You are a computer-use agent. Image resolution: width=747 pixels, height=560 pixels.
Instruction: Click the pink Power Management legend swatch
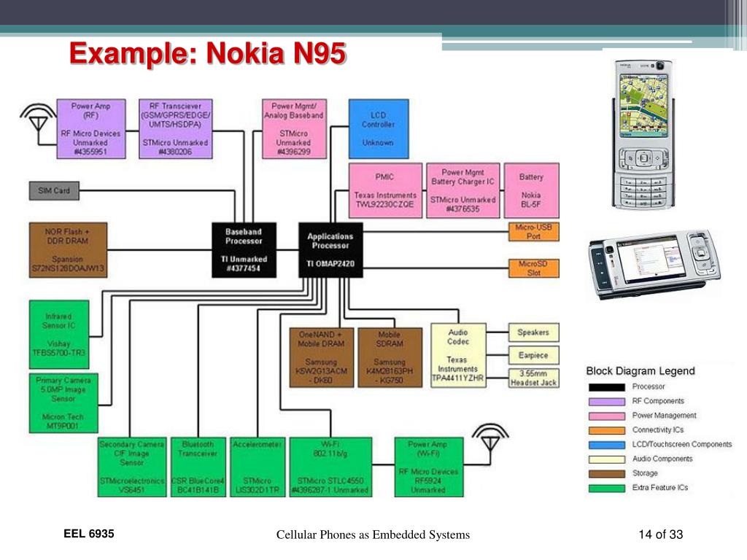click(x=606, y=416)
